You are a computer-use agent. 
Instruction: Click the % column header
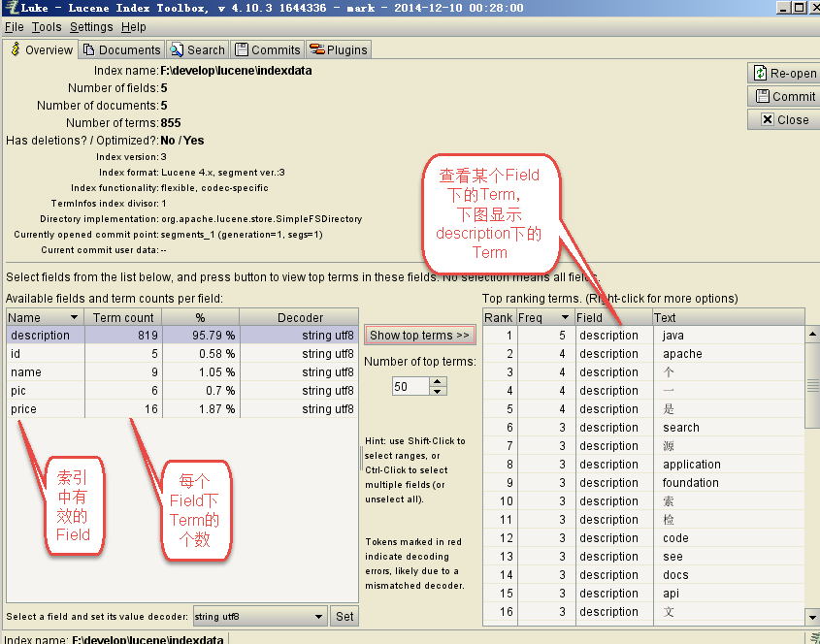(x=200, y=317)
